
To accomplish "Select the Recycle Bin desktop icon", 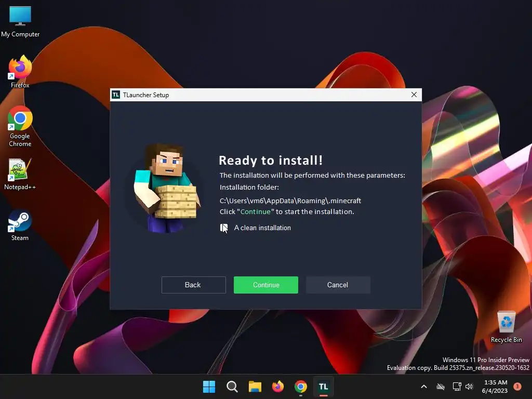I will pyautogui.click(x=506, y=327).
